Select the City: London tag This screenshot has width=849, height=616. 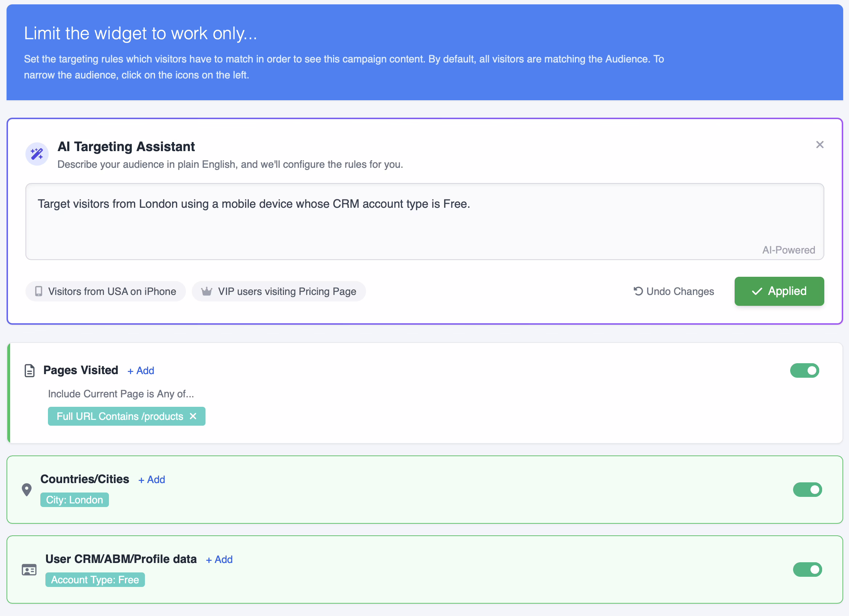pyautogui.click(x=74, y=500)
